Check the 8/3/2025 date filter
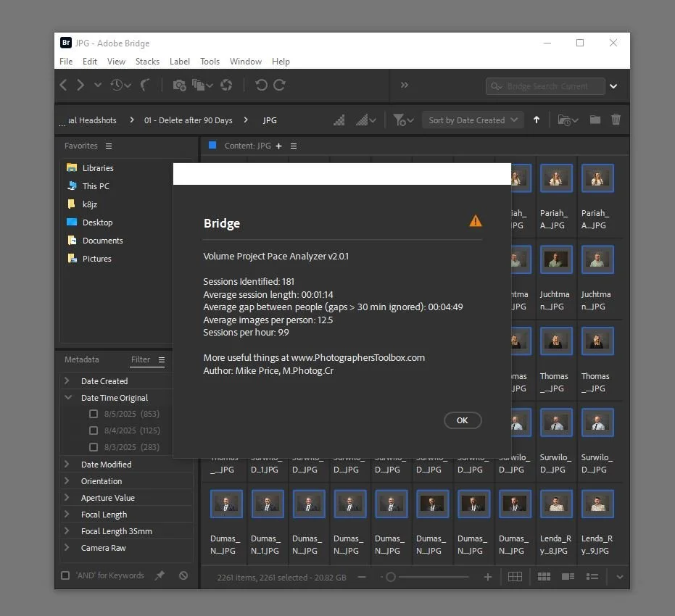The image size is (675, 616). click(94, 447)
